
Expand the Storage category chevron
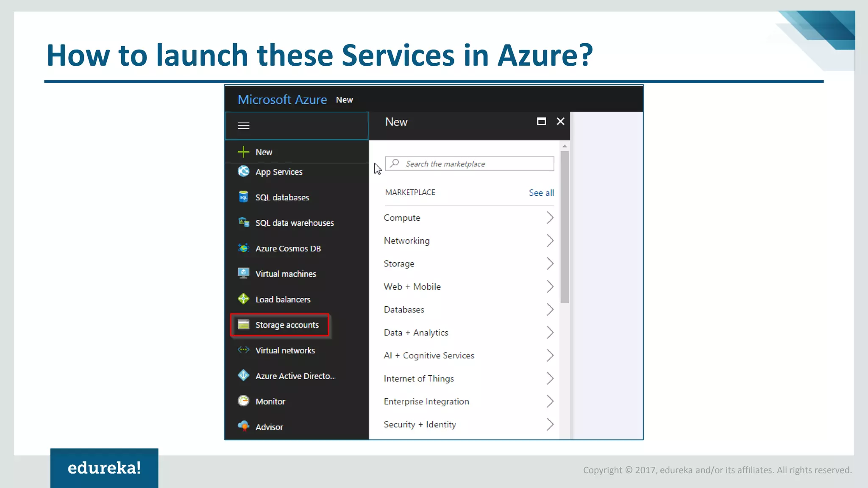pos(550,263)
